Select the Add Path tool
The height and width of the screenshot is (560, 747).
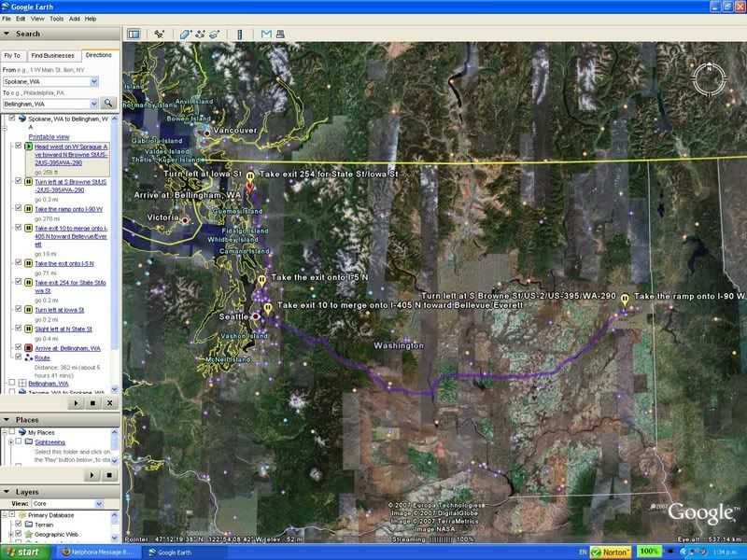(200, 35)
